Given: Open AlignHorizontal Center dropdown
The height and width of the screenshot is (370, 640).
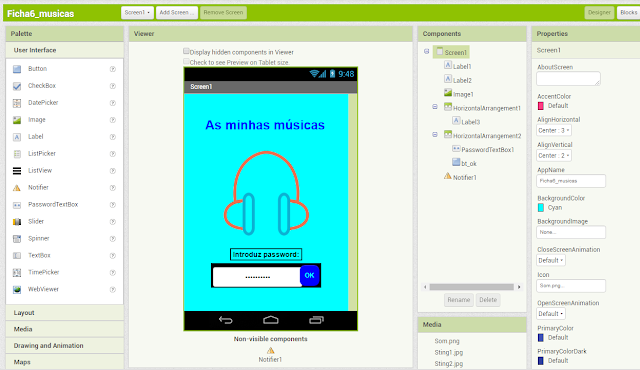Looking at the screenshot, I should [x=553, y=131].
